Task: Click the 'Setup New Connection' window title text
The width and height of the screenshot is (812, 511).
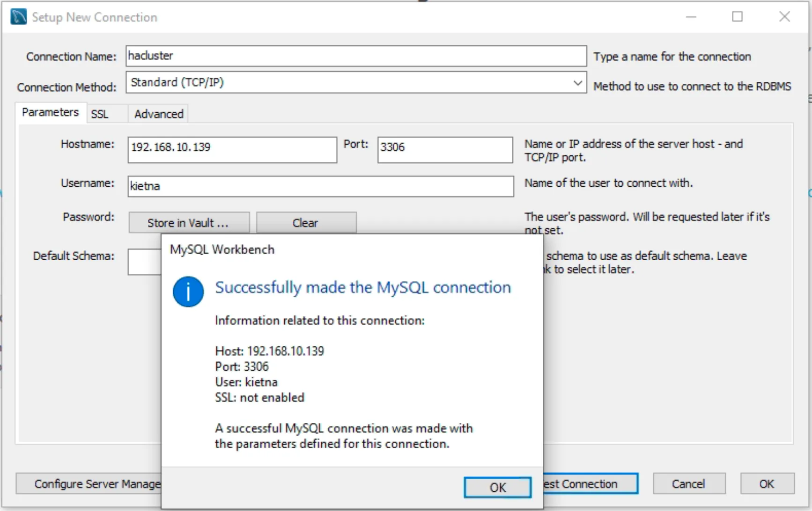Action: coord(95,17)
